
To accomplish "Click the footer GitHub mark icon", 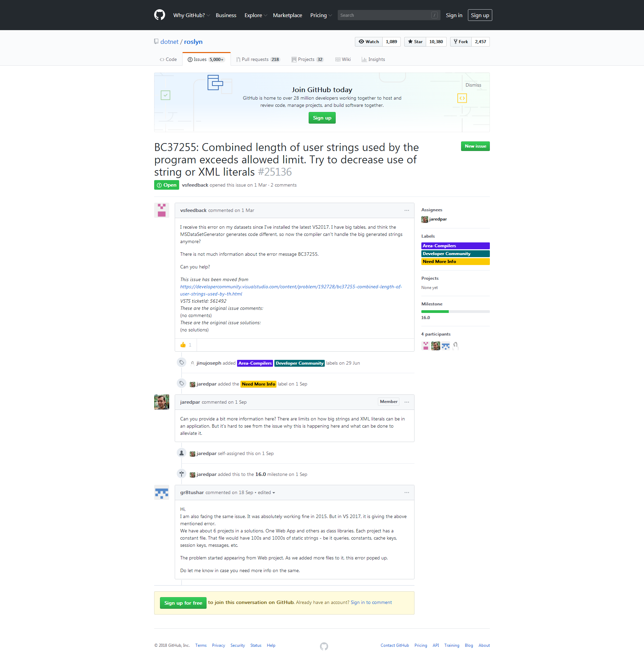I will pos(324,646).
